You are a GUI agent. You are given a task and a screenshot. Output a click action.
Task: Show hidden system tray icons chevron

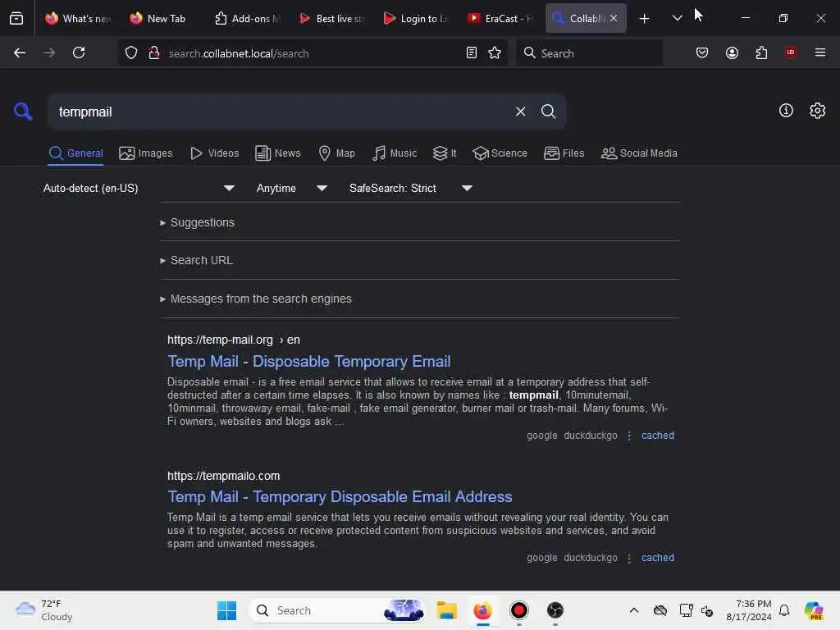tap(634, 610)
